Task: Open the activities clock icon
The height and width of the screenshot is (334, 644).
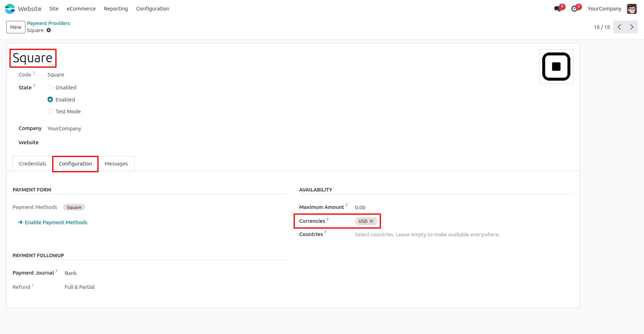Action: point(575,9)
